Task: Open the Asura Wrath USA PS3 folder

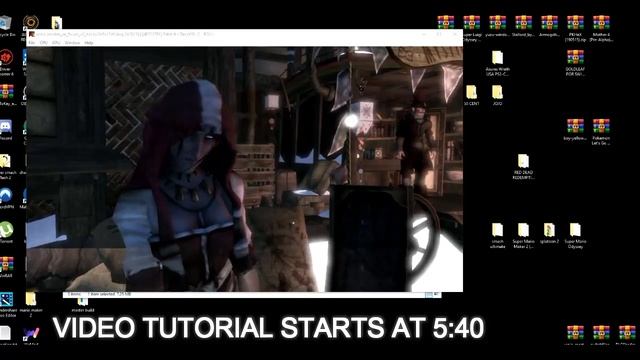Action: pos(497,63)
